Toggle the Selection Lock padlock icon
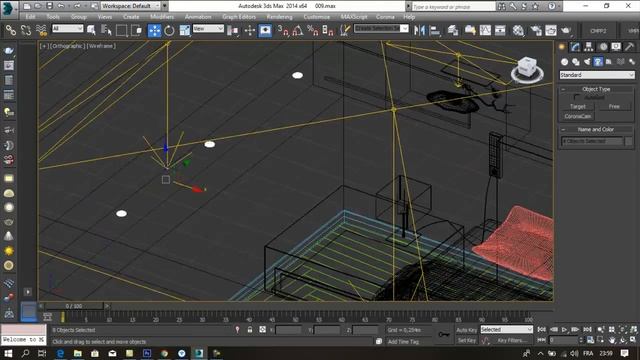Screen dimensions: 640x360 (x=250, y=329)
